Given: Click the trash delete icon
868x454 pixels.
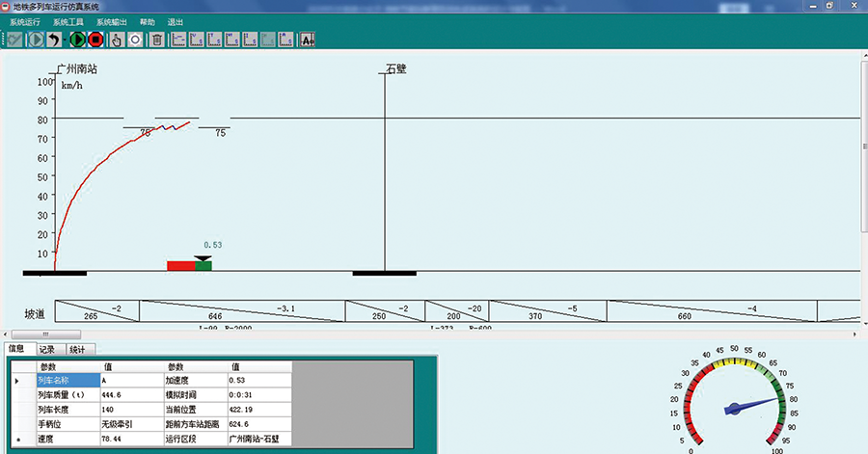Looking at the screenshot, I should pyautogui.click(x=157, y=40).
